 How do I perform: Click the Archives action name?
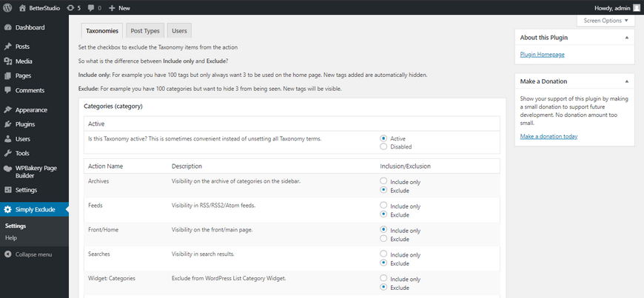(x=98, y=180)
